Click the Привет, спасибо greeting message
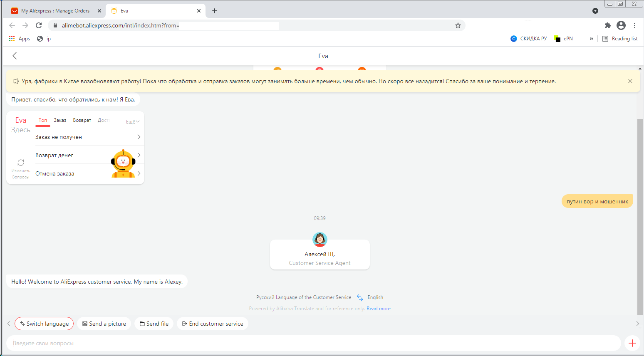 click(x=73, y=99)
